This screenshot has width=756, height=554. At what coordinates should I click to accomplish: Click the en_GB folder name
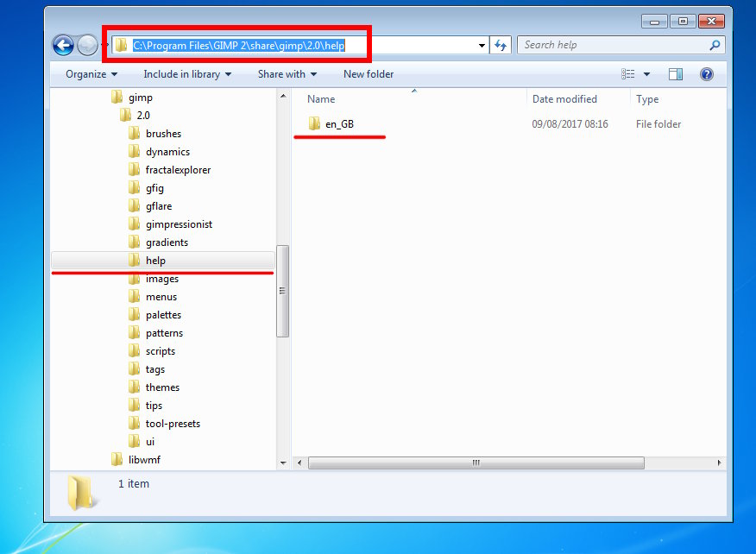(x=339, y=124)
